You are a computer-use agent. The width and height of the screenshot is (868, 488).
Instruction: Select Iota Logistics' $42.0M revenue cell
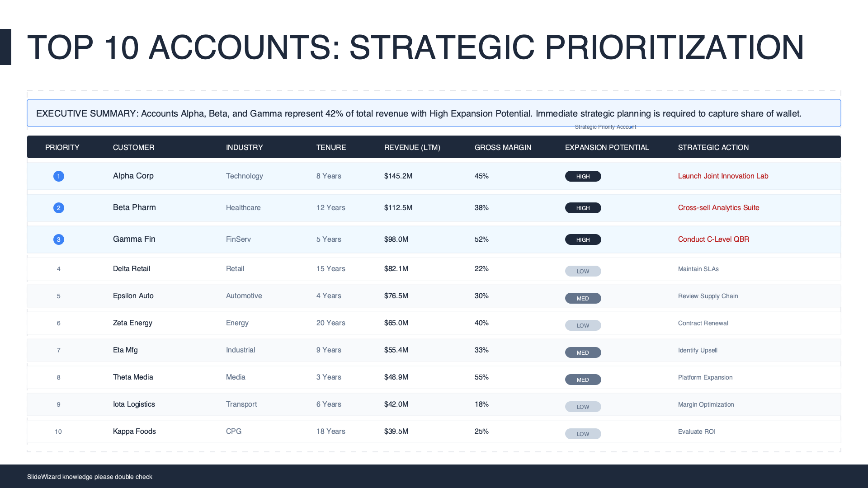tap(396, 404)
